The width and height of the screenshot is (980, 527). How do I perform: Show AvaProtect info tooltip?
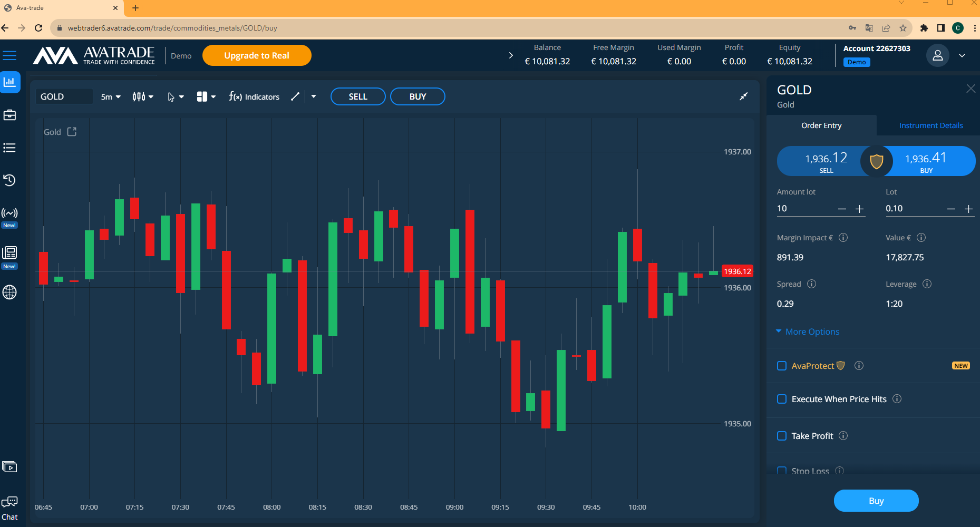click(859, 366)
